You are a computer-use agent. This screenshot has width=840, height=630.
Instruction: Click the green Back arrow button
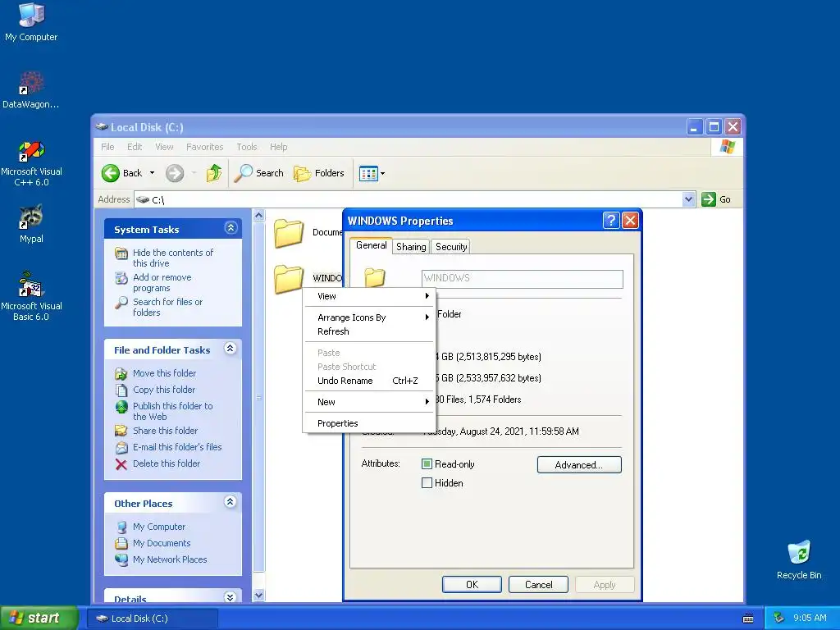click(111, 173)
